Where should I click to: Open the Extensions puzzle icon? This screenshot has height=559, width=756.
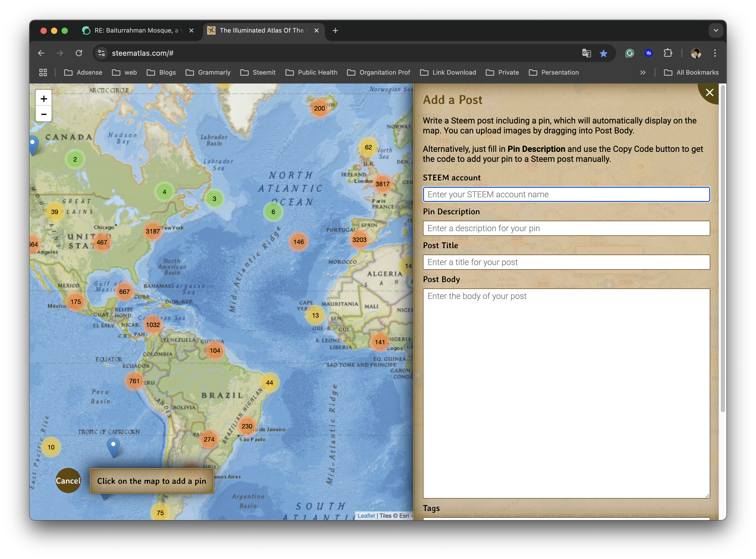coord(668,53)
